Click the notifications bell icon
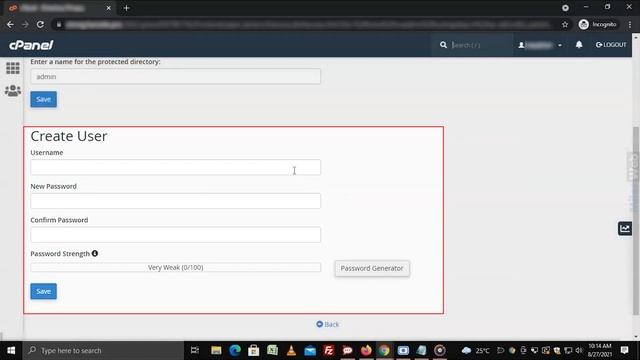Viewport: 640px width, 360px height. [579, 44]
